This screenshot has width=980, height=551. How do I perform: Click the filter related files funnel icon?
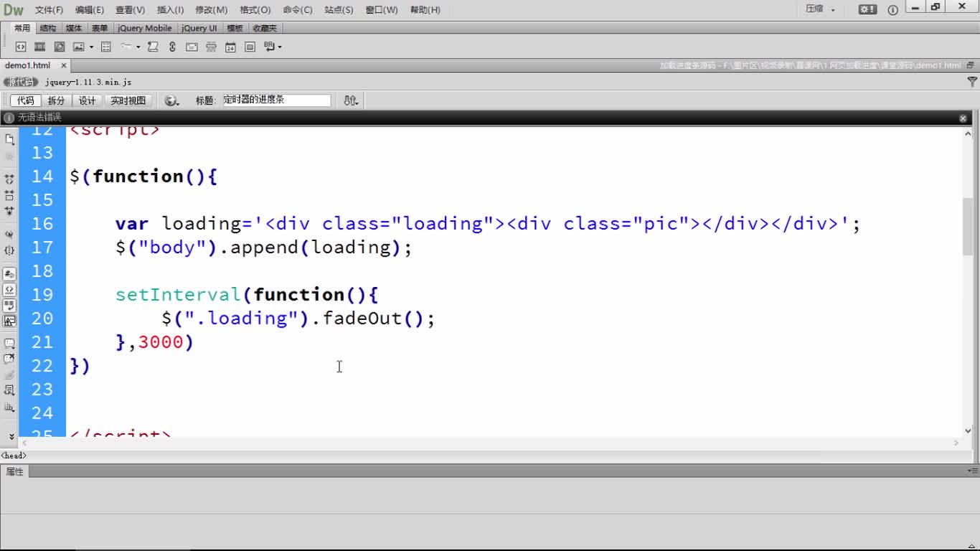(972, 83)
